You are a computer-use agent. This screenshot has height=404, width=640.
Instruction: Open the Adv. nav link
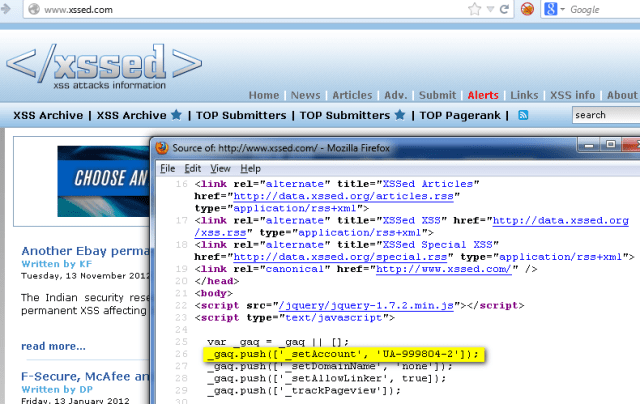(x=396, y=95)
